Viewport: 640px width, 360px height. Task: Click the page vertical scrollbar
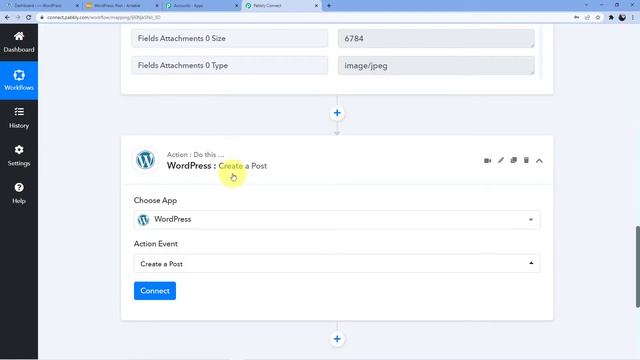pos(638,266)
